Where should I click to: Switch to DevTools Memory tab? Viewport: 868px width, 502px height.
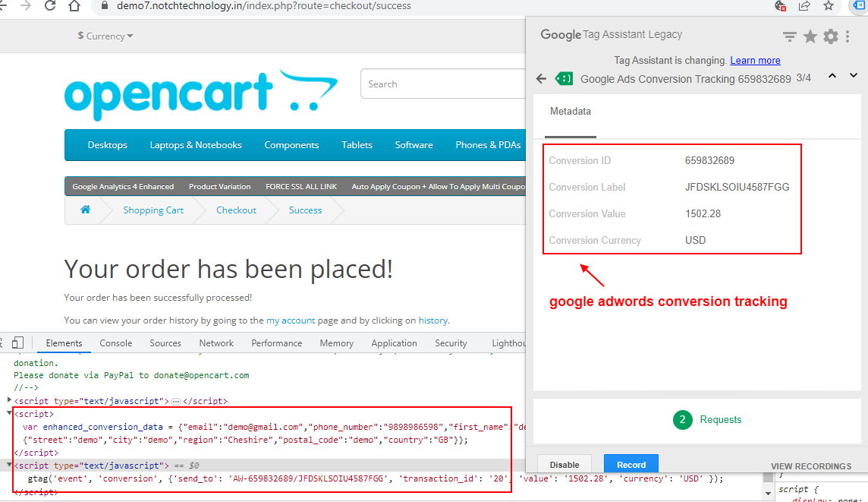pos(337,343)
